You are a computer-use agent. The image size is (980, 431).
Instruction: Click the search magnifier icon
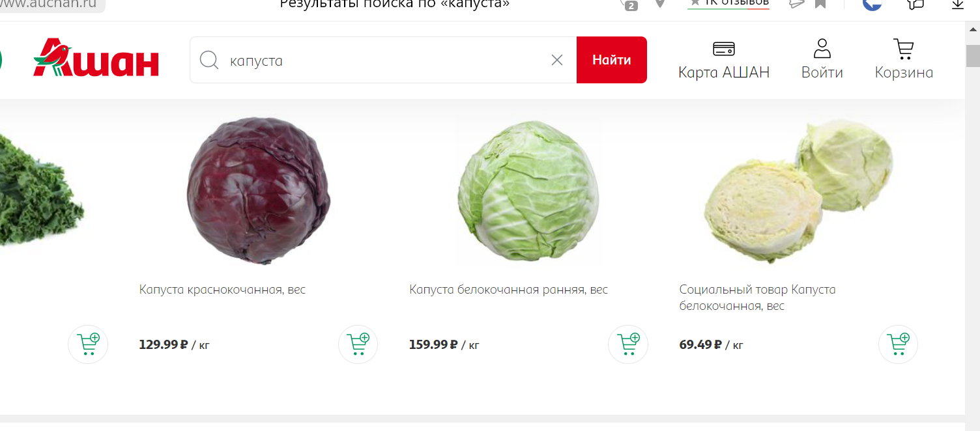tap(209, 61)
